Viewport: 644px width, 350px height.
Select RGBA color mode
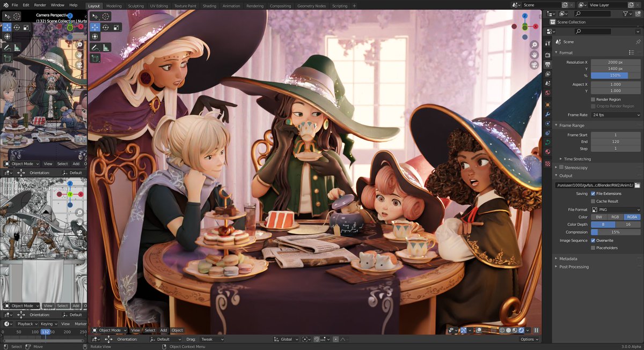coord(632,217)
